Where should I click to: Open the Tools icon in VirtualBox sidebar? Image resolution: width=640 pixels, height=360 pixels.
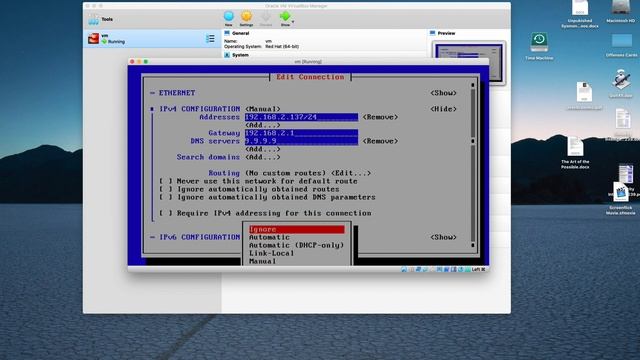click(x=93, y=19)
